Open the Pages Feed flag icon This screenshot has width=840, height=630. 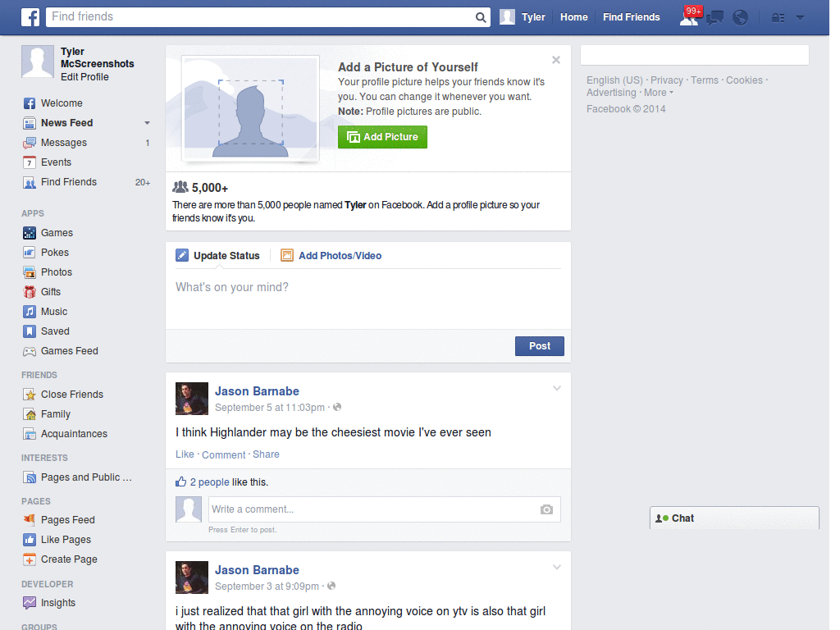coord(30,519)
